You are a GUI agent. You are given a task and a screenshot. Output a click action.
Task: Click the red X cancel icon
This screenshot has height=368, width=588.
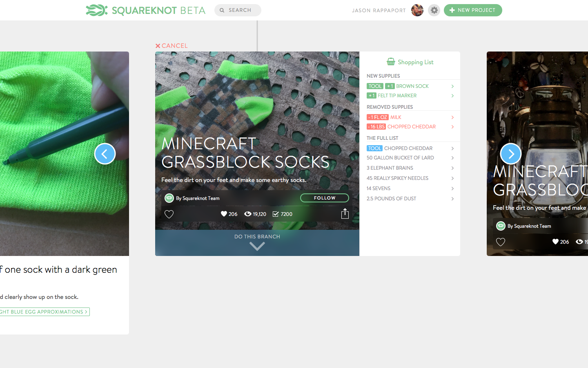pos(158,46)
